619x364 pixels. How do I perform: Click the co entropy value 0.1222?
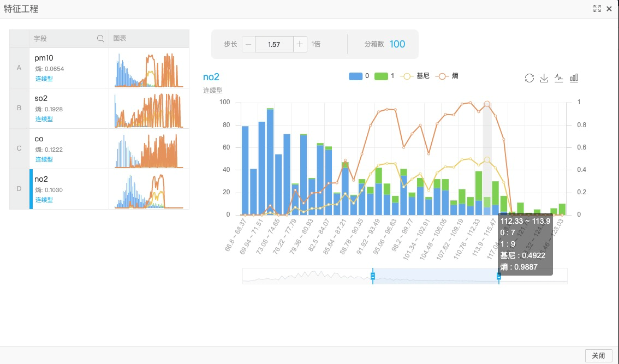pos(53,150)
